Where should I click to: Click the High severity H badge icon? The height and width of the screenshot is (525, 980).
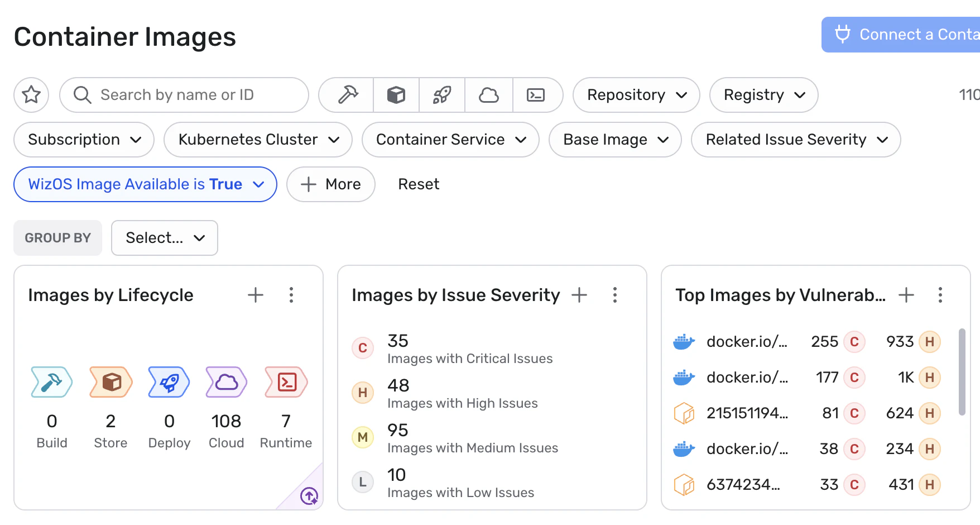pyautogui.click(x=363, y=393)
